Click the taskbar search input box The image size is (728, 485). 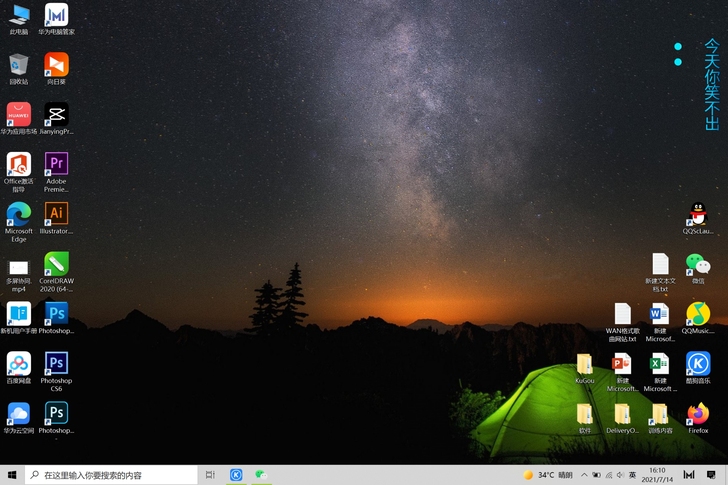coord(112,475)
